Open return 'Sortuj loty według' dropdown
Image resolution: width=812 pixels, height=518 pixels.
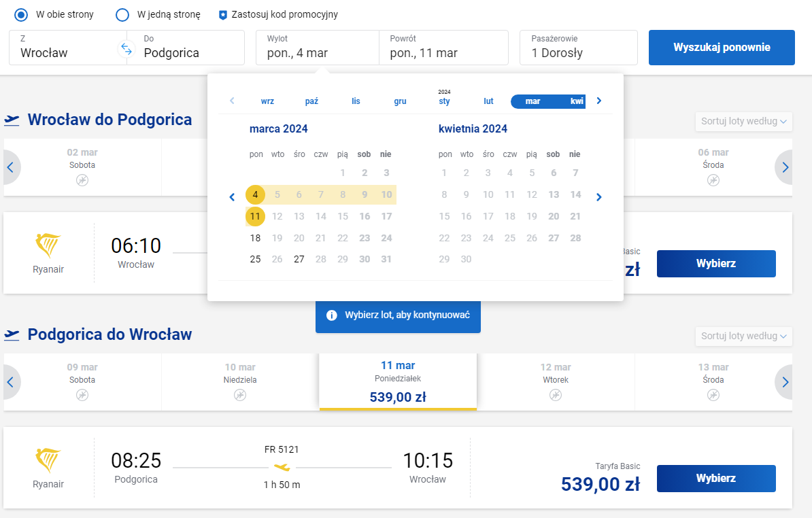pyautogui.click(x=743, y=336)
